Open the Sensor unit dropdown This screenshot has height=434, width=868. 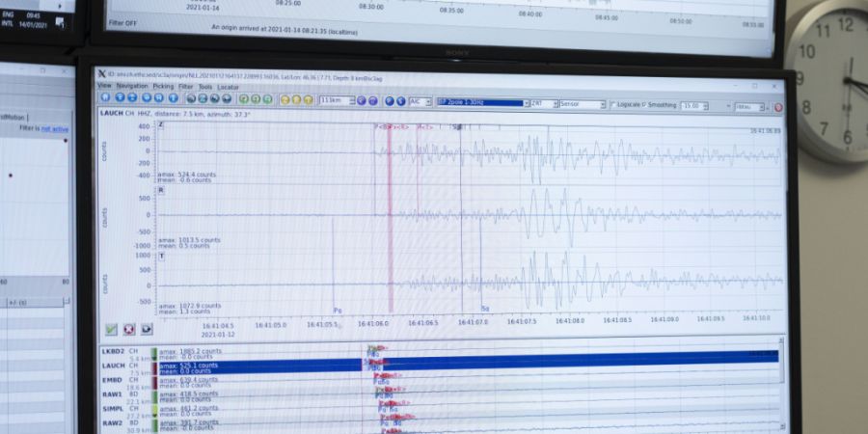click(x=583, y=103)
